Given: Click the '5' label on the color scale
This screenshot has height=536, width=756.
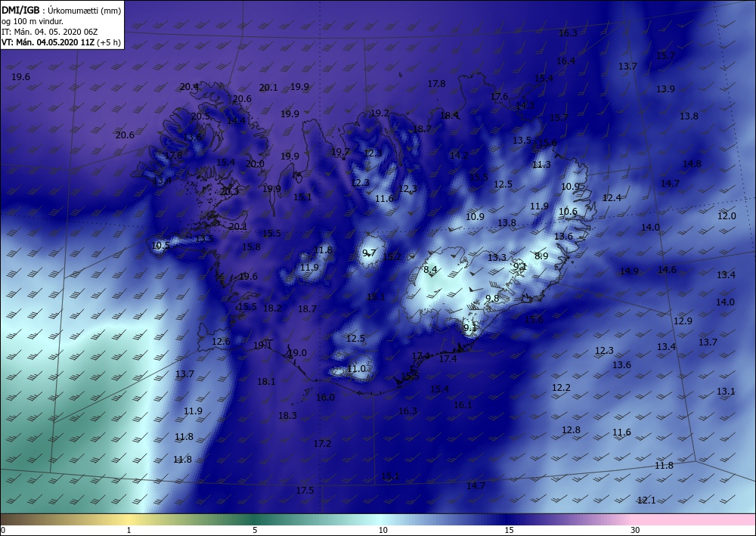Looking at the screenshot, I should click(x=255, y=531).
